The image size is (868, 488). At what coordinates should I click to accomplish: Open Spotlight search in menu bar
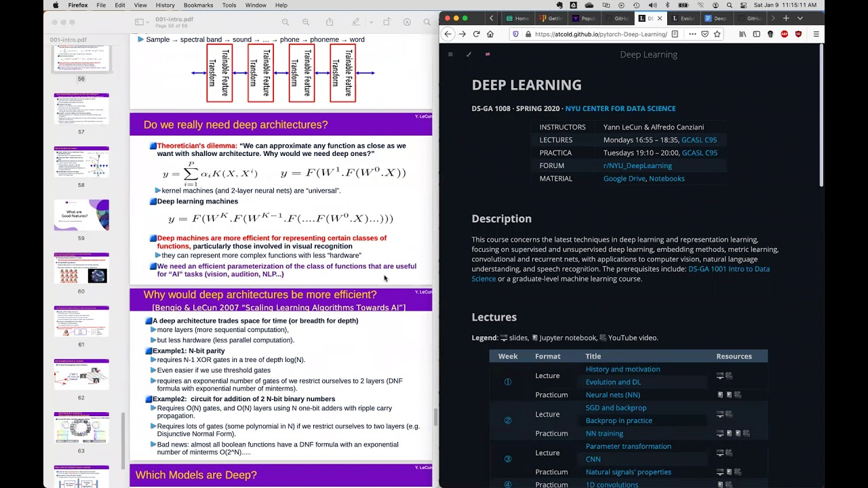(x=729, y=5)
